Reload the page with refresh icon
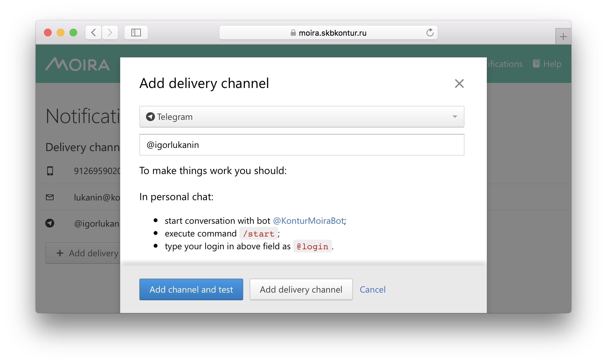The height and width of the screenshot is (364, 607). tap(430, 33)
